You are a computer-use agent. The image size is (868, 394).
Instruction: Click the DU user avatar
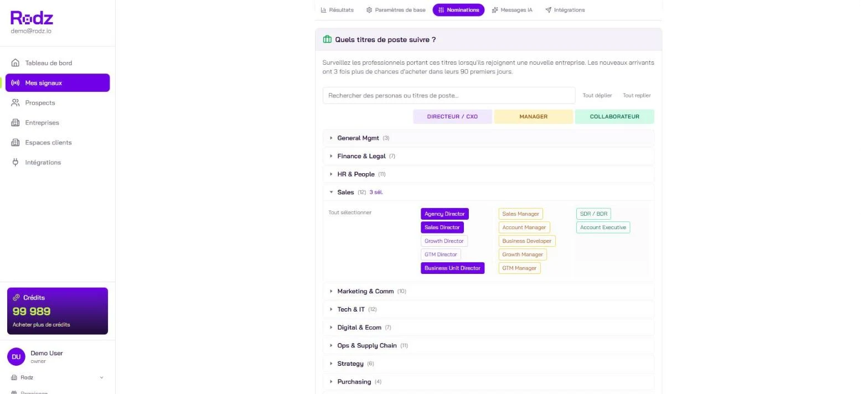[x=16, y=357]
